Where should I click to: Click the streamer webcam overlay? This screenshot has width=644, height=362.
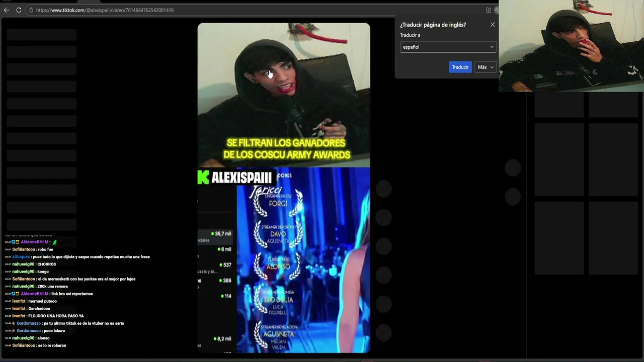coord(571,46)
